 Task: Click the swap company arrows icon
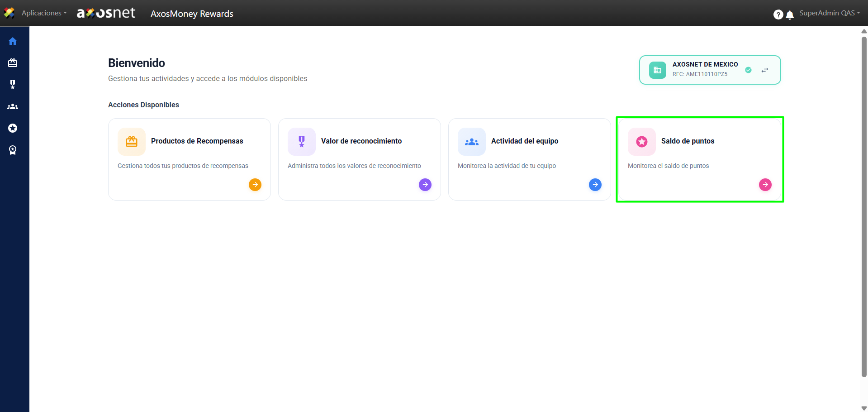764,70
